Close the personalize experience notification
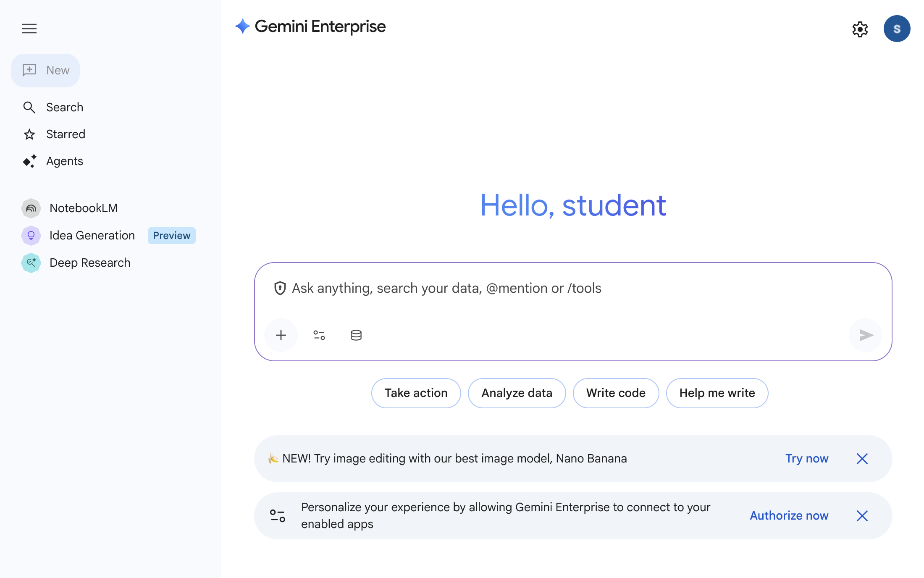The width and height of the screenshot is (924, 578). 862,515
